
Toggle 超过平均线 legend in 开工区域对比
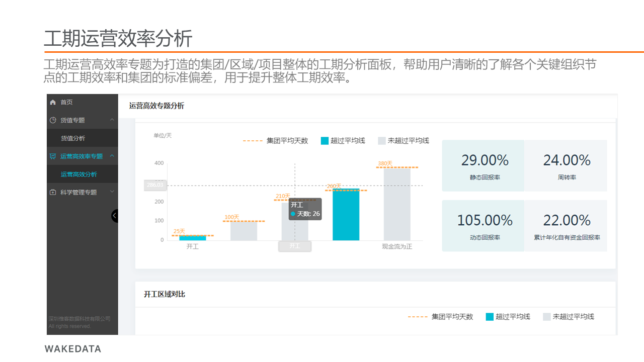(508, 317)
